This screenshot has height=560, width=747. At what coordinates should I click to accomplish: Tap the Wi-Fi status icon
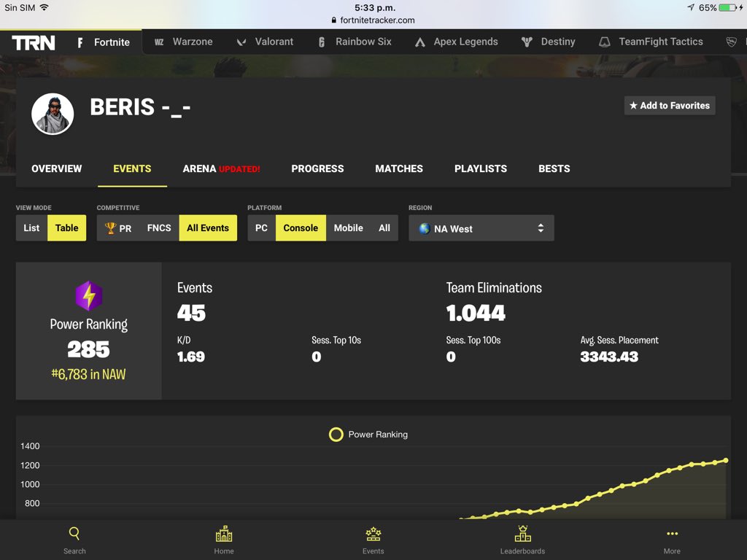(x=44, y=7)
